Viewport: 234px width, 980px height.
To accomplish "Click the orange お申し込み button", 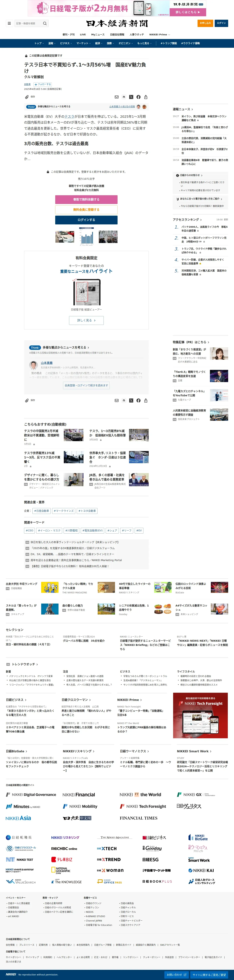I will pyautogui.click(x=205, y=23).
